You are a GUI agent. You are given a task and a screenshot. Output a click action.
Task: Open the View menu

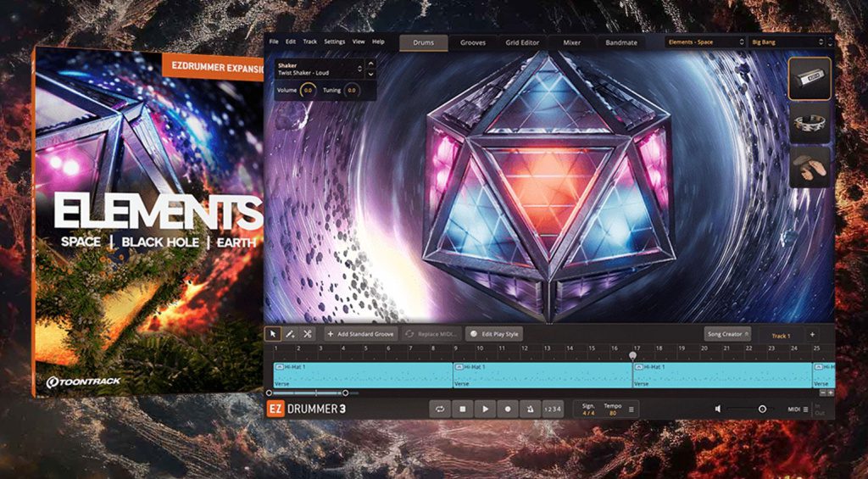[x=359, y=42]
